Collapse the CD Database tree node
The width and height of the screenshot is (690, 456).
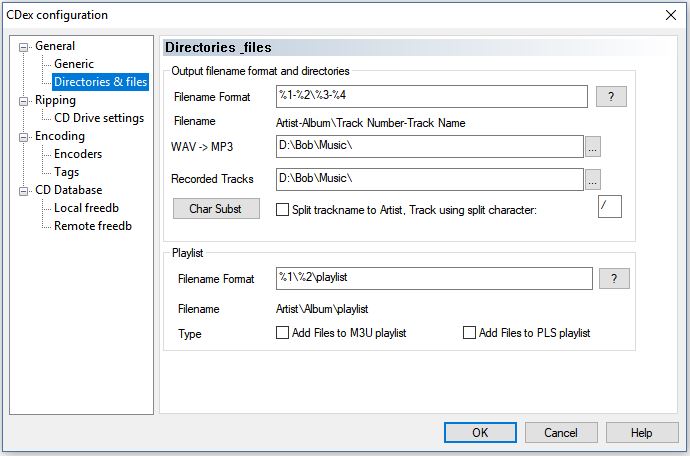[25, 190]
